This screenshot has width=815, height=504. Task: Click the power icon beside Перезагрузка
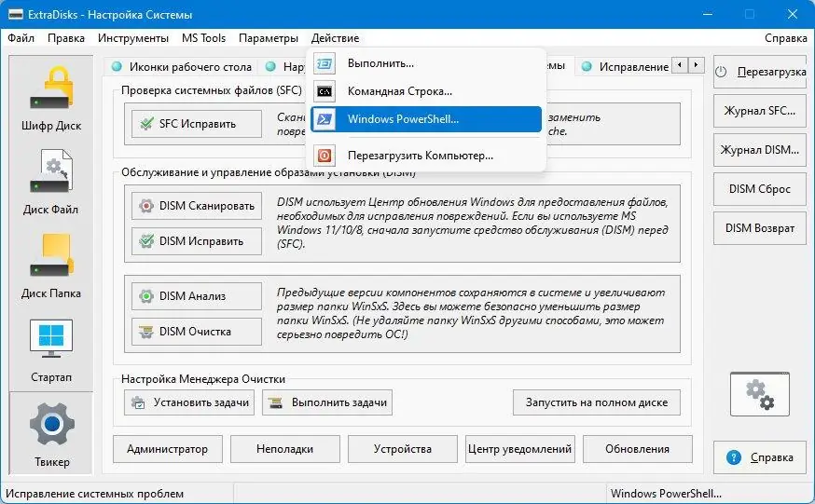722,72
